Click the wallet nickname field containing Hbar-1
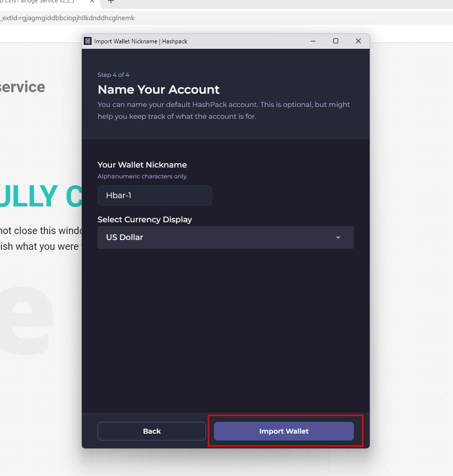This screenshot has height=476, width=453. click(x=154, y=195)
